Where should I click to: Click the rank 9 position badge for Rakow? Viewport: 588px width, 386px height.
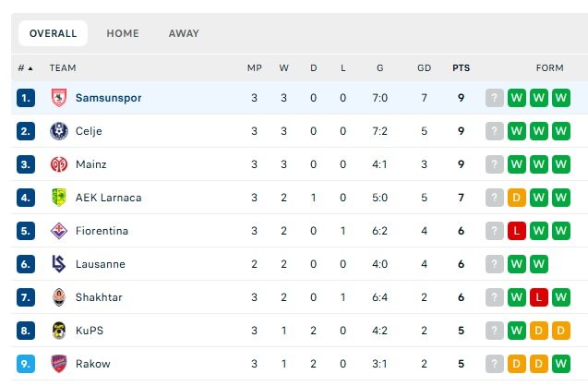tap(26, 364)
